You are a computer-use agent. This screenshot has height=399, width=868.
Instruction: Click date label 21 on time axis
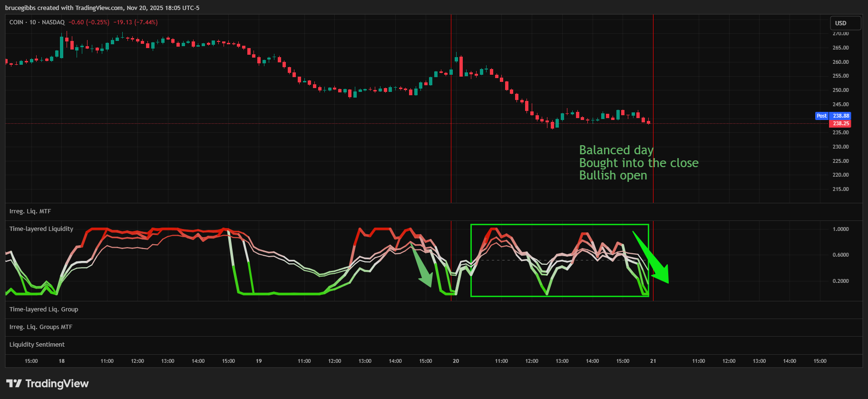(x=653, y=361)
